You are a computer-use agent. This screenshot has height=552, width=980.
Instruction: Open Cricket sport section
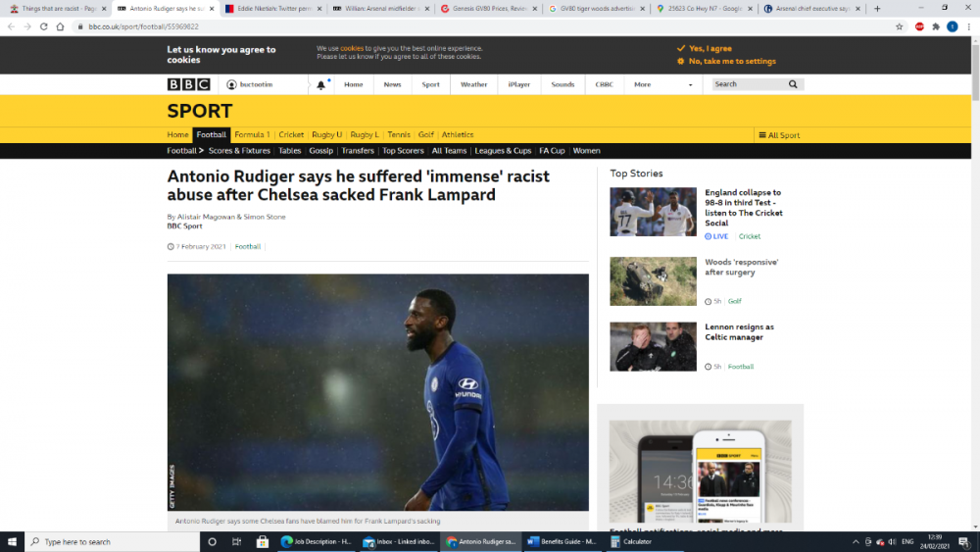pos(291,135)
